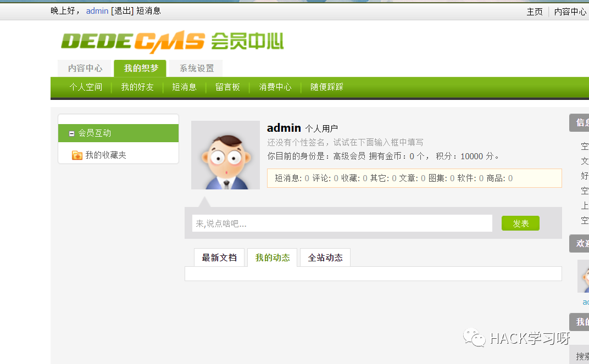This screenshot has width=589, height=364.
Task: Click the 高级会员 identity text
Action: click(x=349, y=156)
